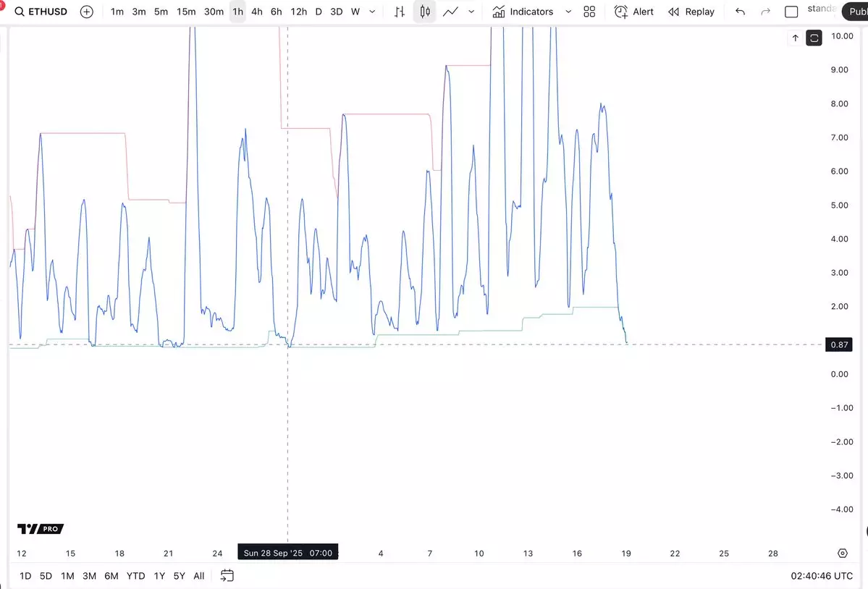Select the 6M date range
This screenshot has width=868, height=589.
111,576
